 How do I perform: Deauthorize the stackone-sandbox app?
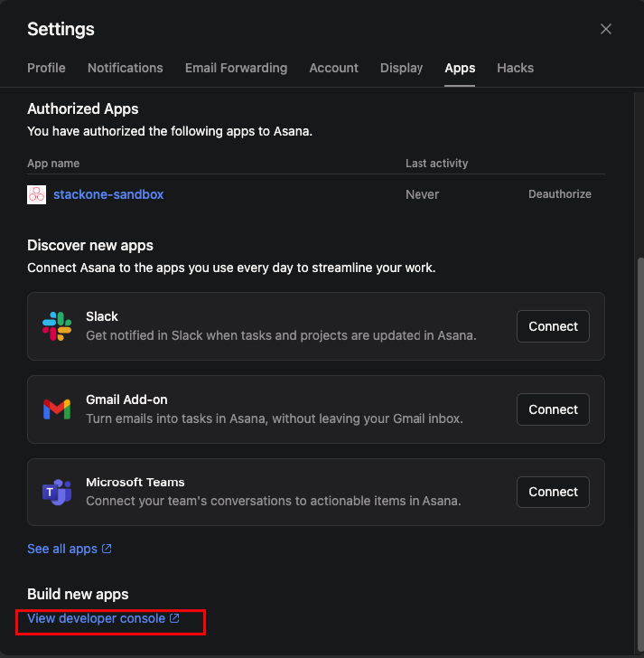tap(560, 194)
